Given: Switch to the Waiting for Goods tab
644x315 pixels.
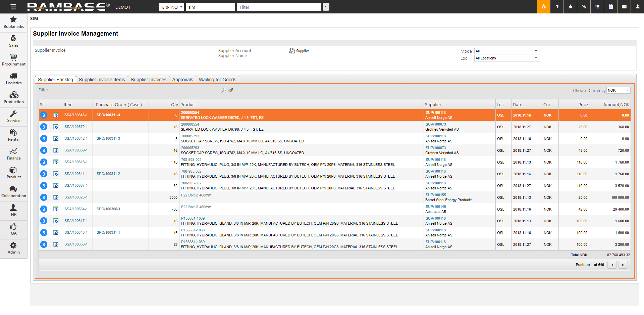Looking at the screenshot, I should point(217,80).
